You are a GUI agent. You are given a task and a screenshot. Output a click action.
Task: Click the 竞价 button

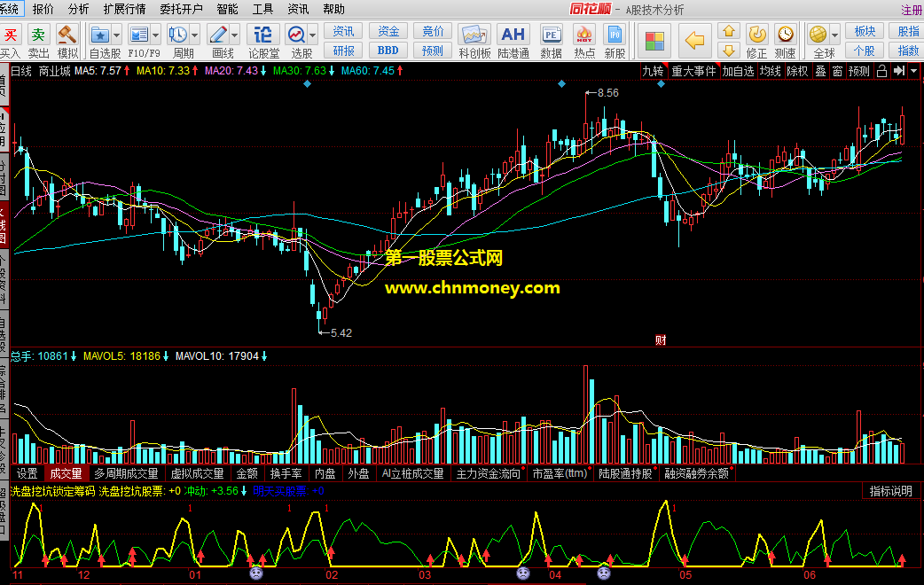coord(433,31)
